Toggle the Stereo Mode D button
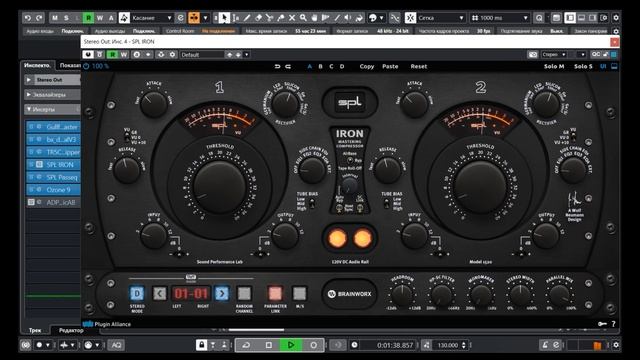Screen dimensions: 640x360 click(137, 293)
